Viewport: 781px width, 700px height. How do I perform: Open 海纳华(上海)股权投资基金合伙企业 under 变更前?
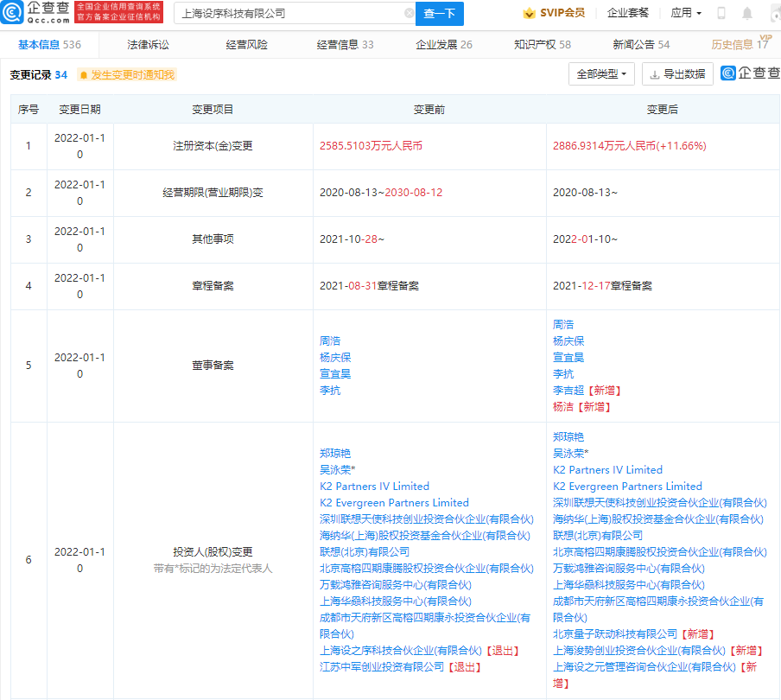click(x=425, y=536)
